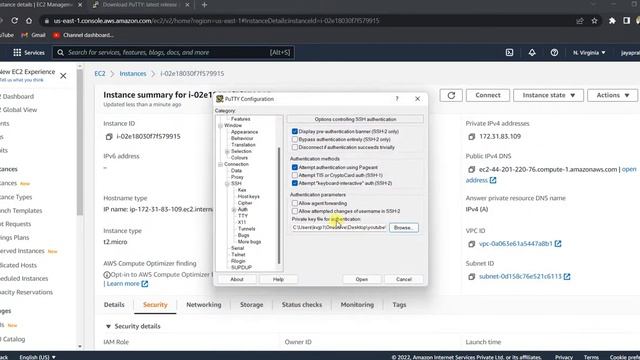
Task: Toggle Display pre-authentication banner checkbox
Action: pos(295,131)
